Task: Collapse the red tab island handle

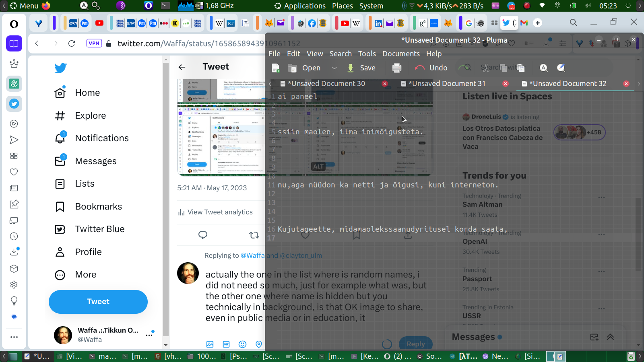Action: click(x=336, y=23)
